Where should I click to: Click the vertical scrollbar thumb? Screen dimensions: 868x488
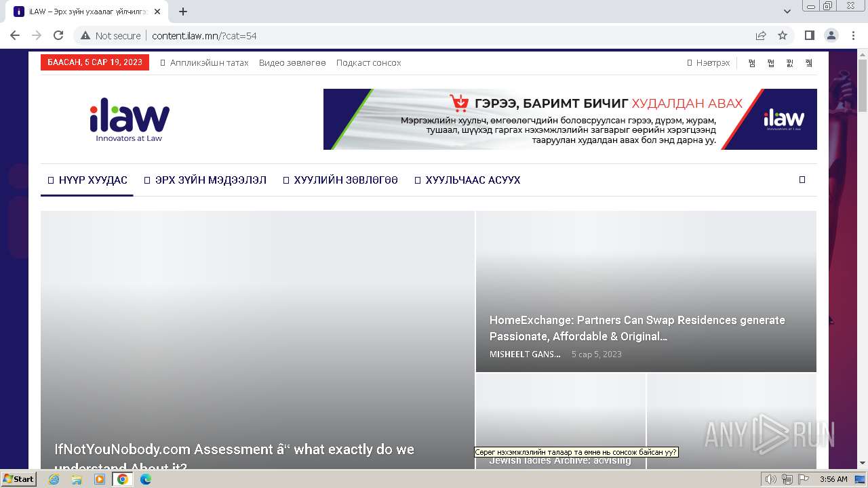(863, 86)
